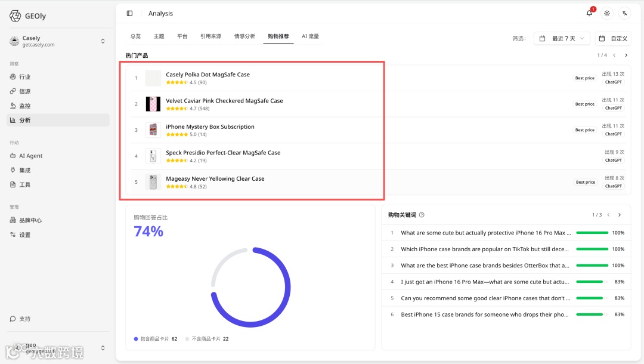This screenshot has height=364, width=644.
Task: Click the GEOly logo icon
Action: click(15, 16)
